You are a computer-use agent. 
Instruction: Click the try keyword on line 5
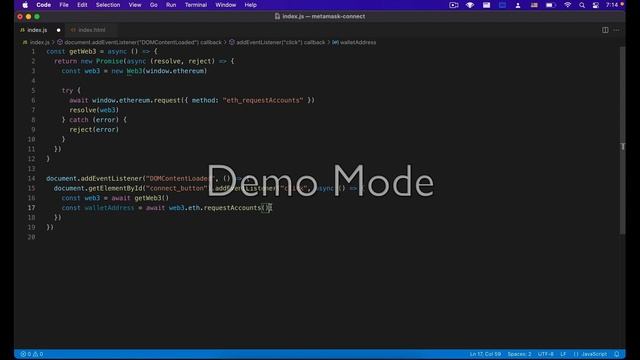(x=67, y=90)
